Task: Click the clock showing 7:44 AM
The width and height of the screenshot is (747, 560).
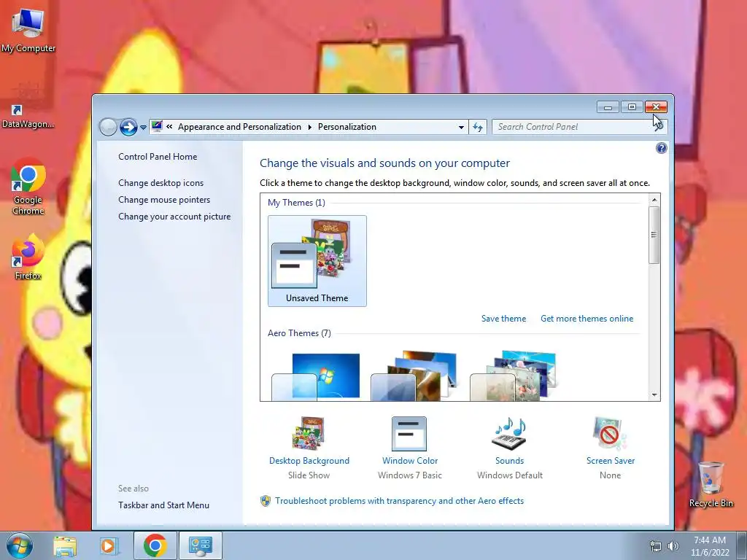Action: click(x=710, y=540)
